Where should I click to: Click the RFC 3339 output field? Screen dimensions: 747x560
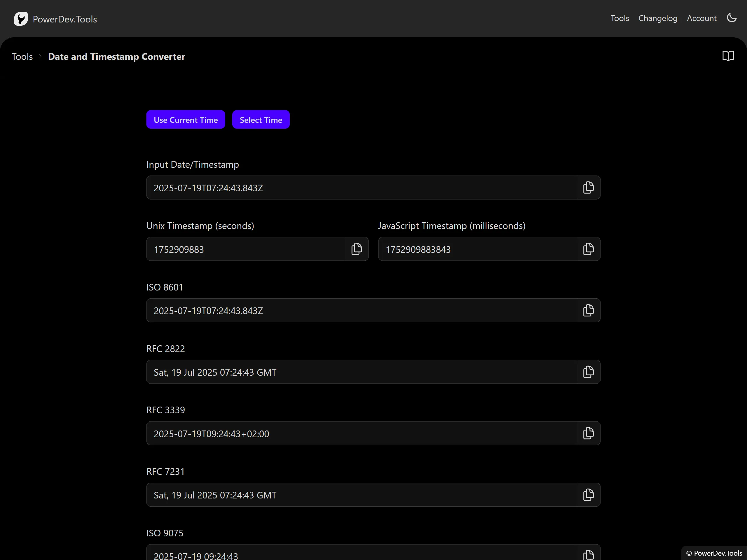point(361,433)
